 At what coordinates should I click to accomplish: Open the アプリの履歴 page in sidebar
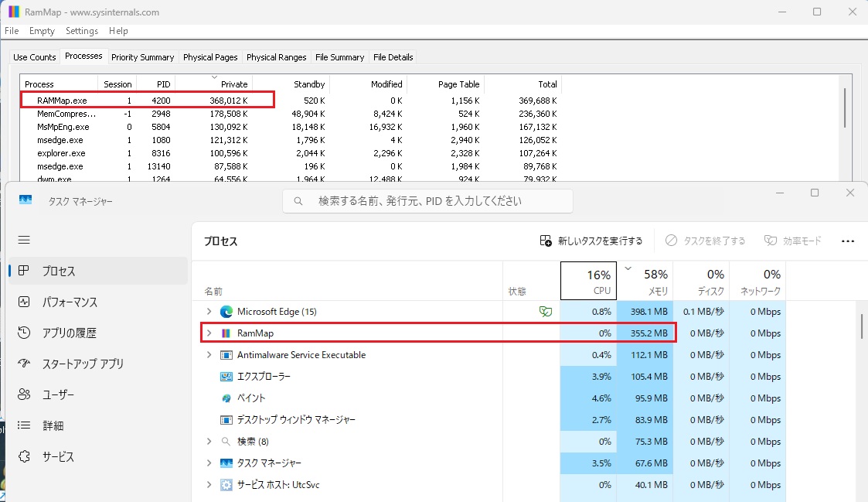pyautogui.click(x=98, y=333)
